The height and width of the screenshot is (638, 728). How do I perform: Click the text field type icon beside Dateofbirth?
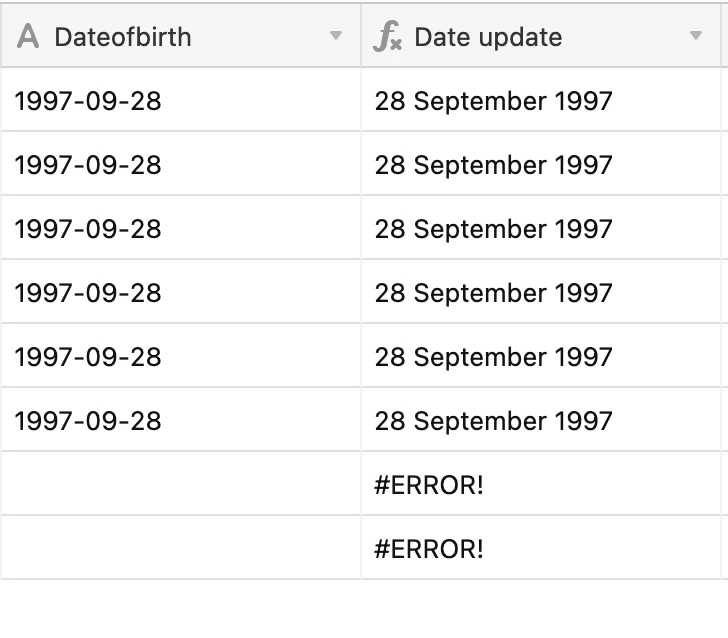coord(29,37)
